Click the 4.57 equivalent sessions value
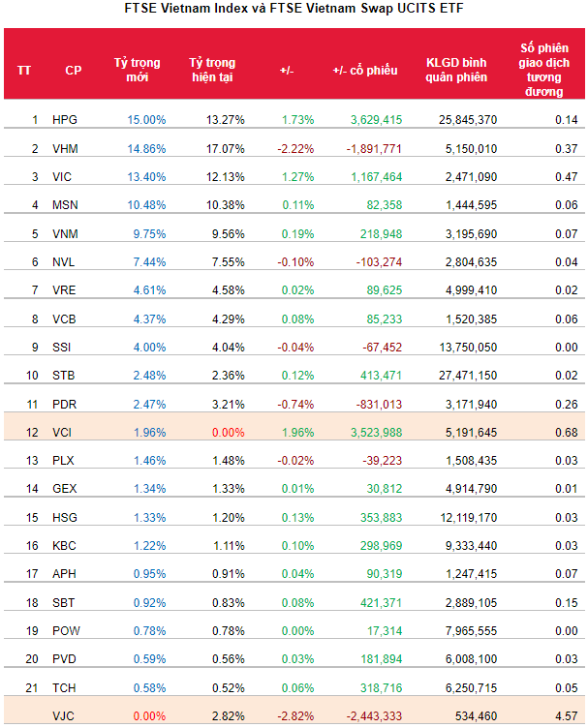Image resolution: width=588 pixels, height=728 pixels. coord(566,715)
